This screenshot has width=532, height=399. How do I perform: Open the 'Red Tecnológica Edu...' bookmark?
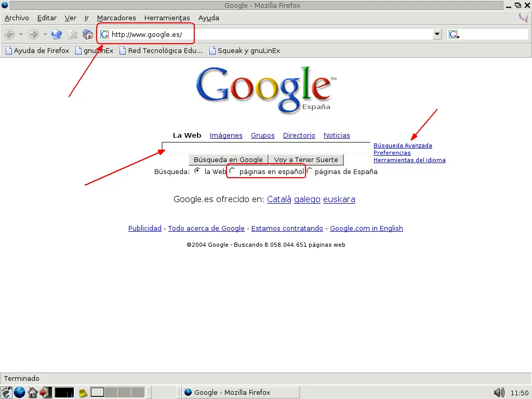click(x=161, y=50)
